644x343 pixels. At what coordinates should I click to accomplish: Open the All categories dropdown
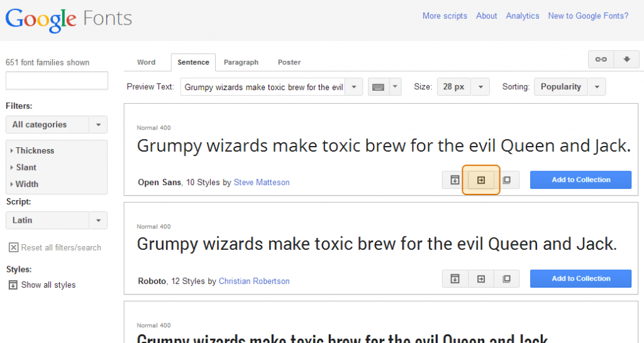point(57,125)
